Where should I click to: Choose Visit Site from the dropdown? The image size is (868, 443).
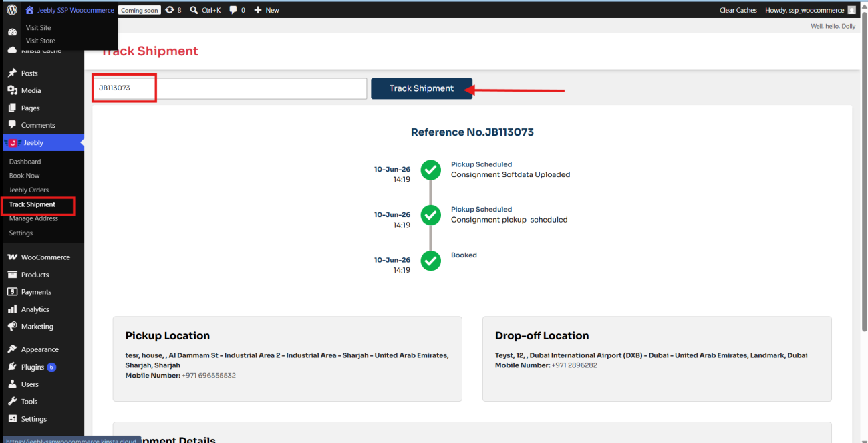pos(39,27)
